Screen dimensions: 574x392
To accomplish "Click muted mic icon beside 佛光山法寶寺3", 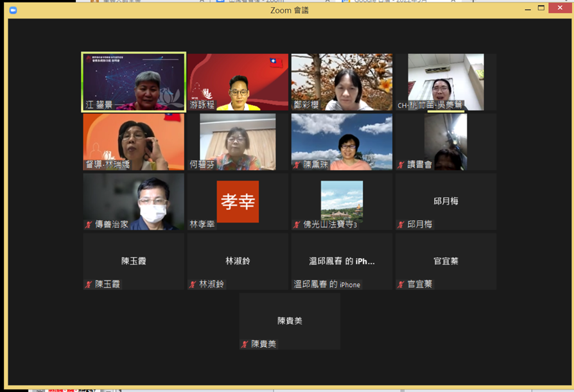I will point(297,225).
